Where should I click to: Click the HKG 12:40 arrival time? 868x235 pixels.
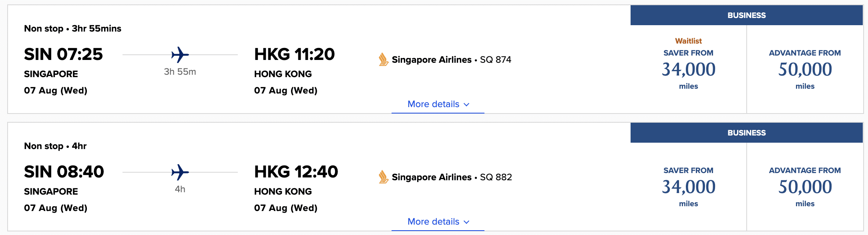(296, 172)
